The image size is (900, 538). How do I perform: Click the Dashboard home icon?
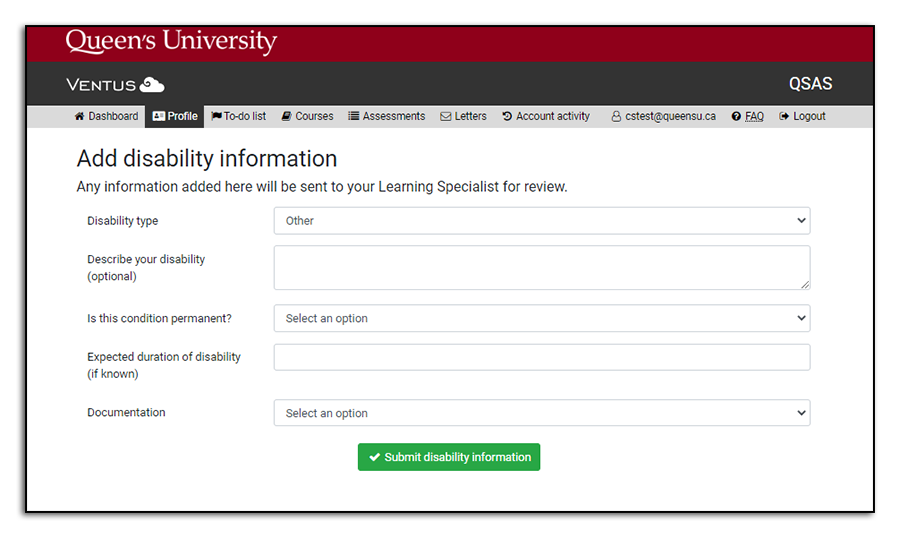coord(79,116)
